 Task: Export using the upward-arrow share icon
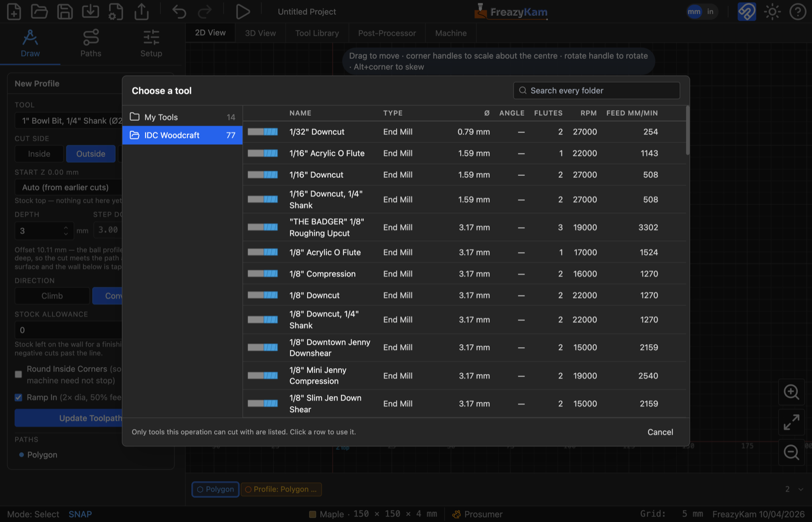pos(142,12)
